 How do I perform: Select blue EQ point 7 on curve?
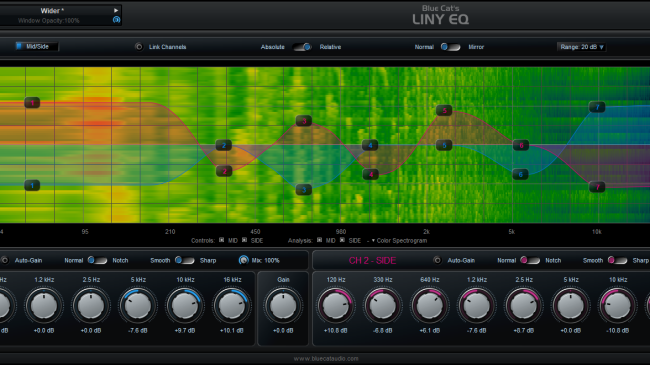[x=597, y=107]
